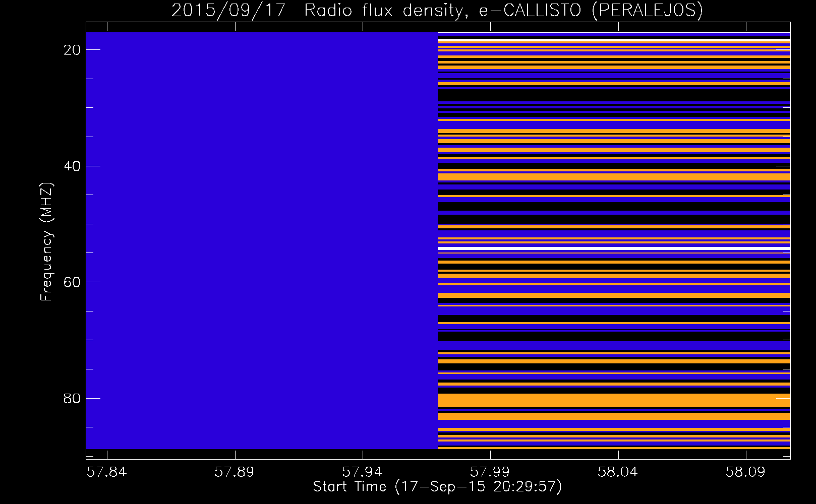Click the 57.89 time tick label

pyautogui.click(x=234, y=472)
